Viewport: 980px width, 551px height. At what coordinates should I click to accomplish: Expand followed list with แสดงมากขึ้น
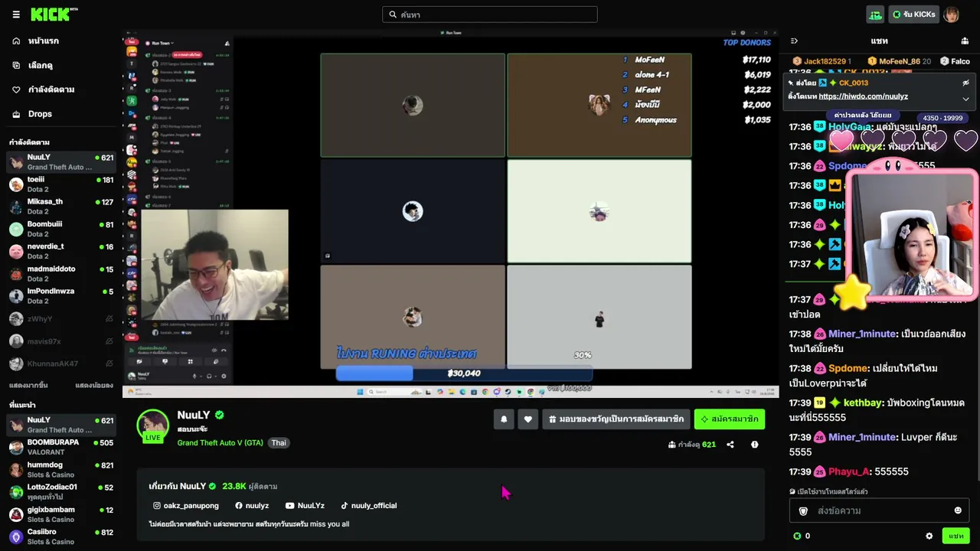pyautogui.click(x=28, y=385)
